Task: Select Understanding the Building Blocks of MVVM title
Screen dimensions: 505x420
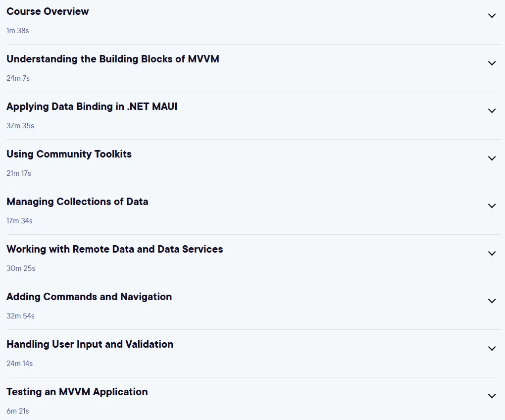Action: (x=113, y=59)
